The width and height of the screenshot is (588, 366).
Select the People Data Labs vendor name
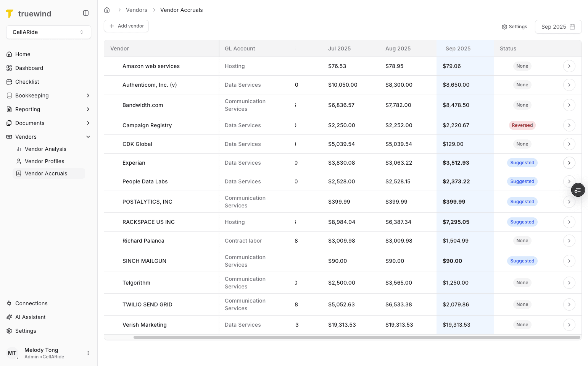click(x=145, y=181)
